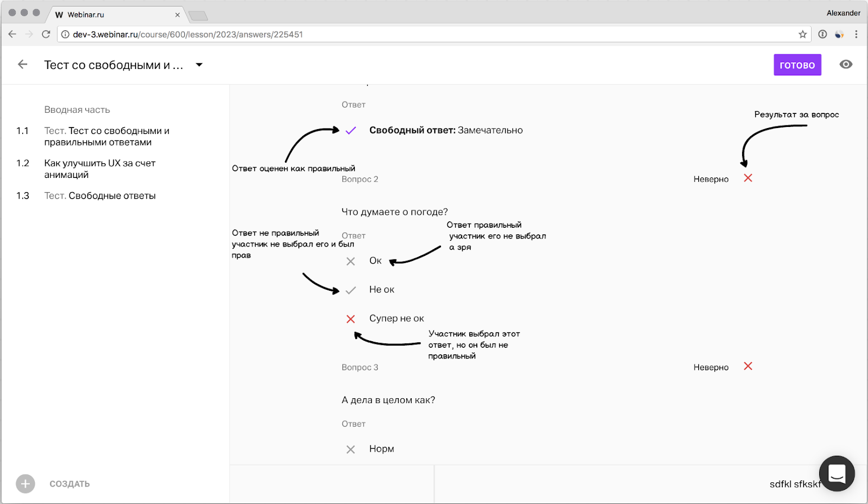This screenshot has height=504, width=868.
Task: Click the red X next to Супер не ок
Action: (x=351, y=319)
